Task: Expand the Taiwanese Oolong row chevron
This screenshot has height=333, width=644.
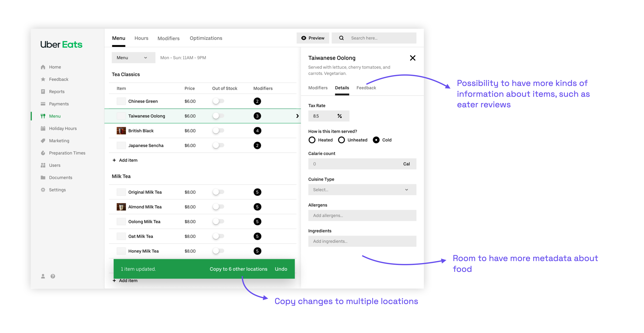Action: coord(297,116)
